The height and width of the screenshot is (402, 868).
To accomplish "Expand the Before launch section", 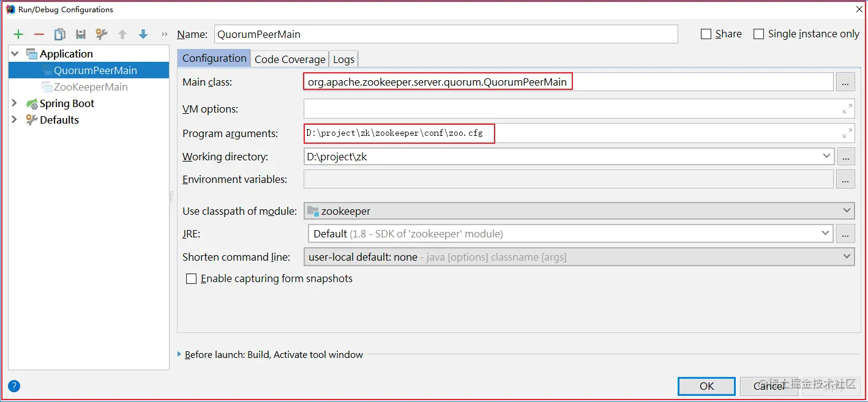I will pos(179,354).
